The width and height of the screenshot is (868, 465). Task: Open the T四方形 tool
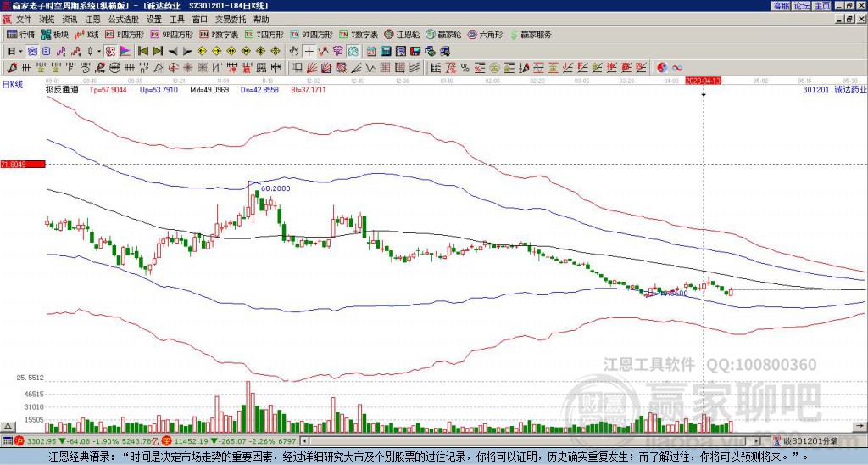tap(264, 34)
